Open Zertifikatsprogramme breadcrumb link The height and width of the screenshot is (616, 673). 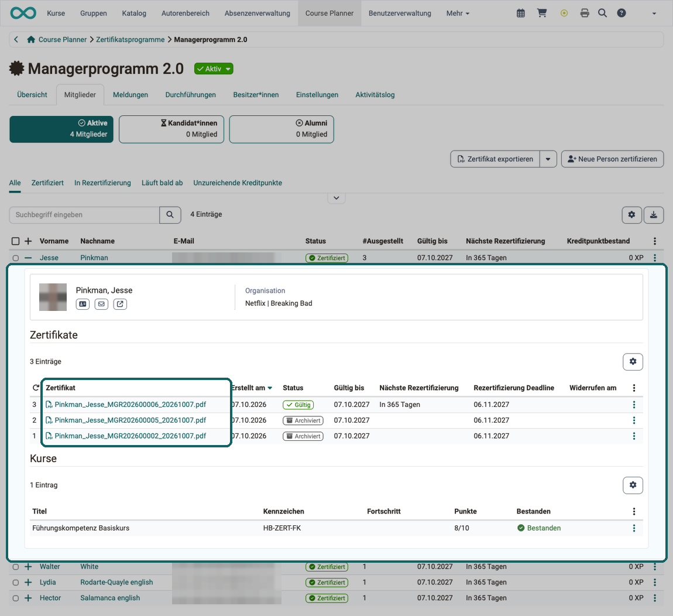[x=130, y=39]
